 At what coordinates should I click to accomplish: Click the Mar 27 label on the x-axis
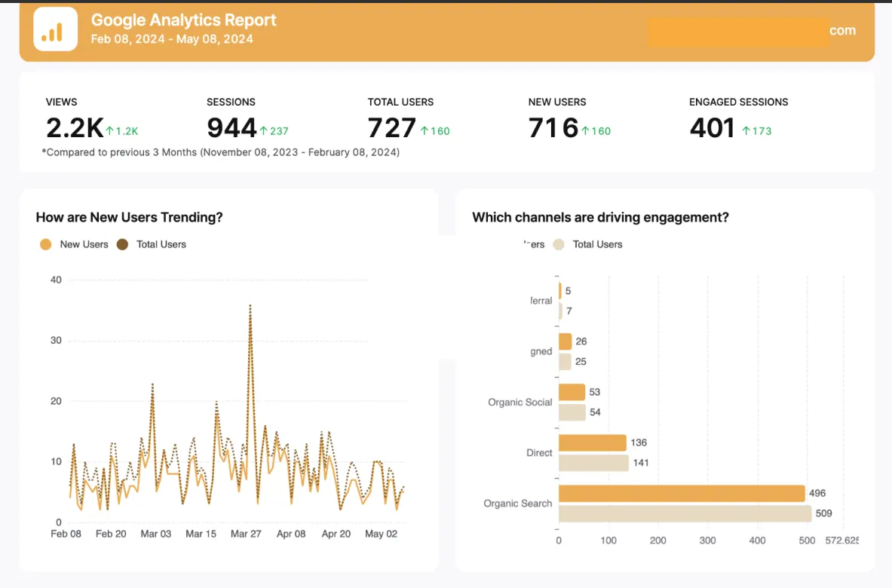(246, 534)
